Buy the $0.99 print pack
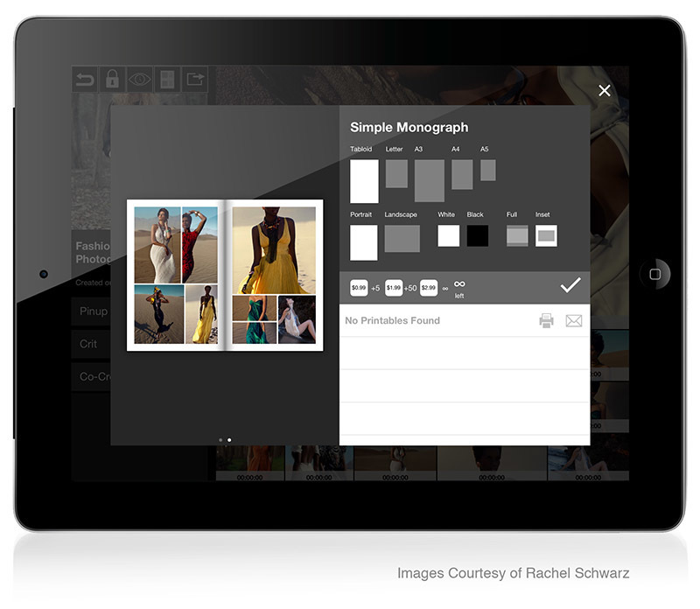700x609 pixels. (x=359, y=287)
